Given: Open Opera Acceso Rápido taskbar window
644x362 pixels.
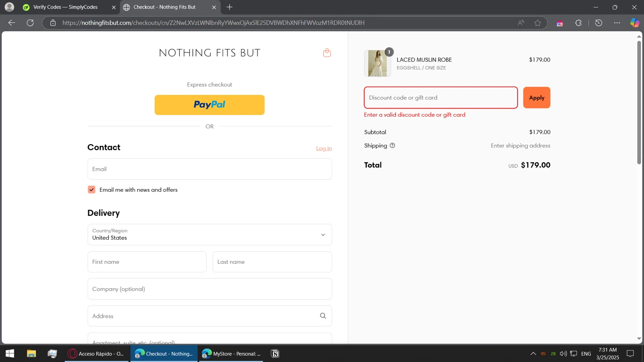Looking at the screenshot, I should (97, 353).
